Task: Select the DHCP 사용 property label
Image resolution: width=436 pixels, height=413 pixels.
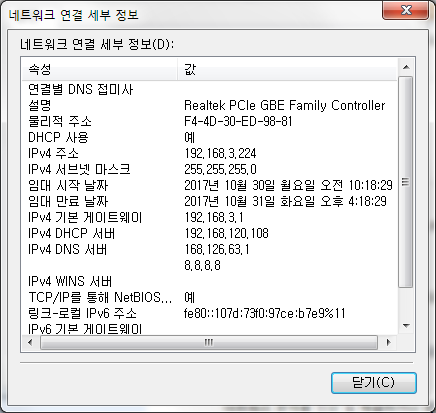Action: (x=58, y=137)
